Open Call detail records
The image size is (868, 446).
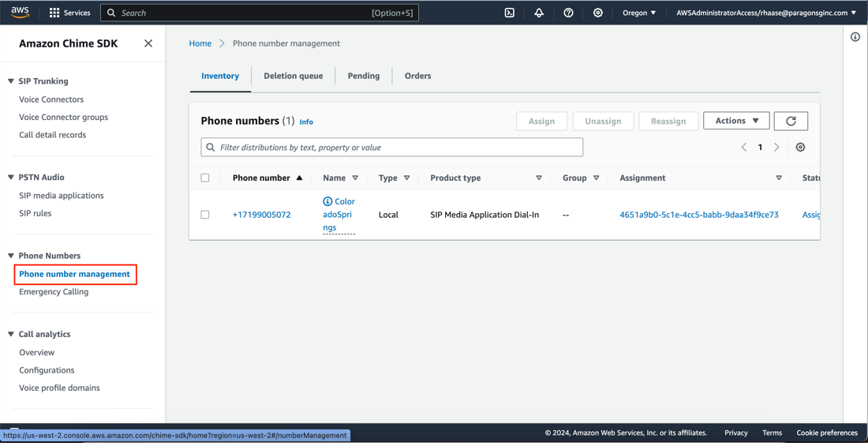(x=53, y=135)
